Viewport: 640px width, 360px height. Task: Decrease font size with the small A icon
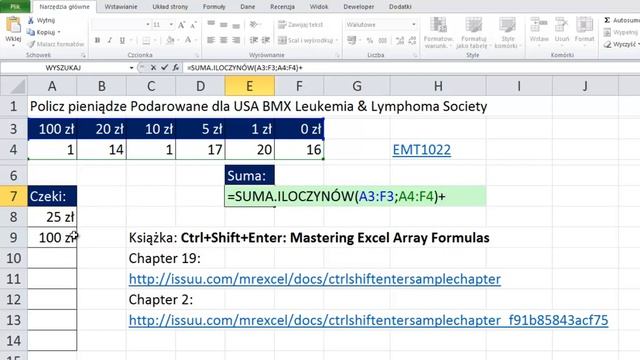tap(193, 25)
